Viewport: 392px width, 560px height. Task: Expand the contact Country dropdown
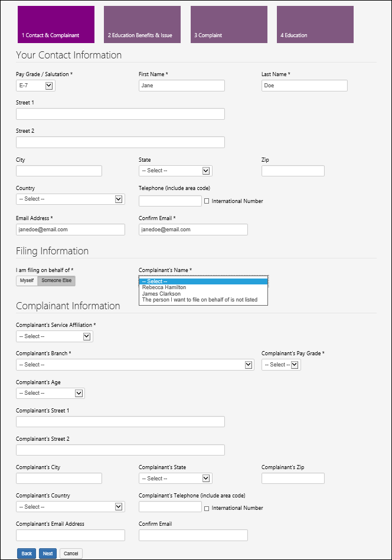click(70, 199)
